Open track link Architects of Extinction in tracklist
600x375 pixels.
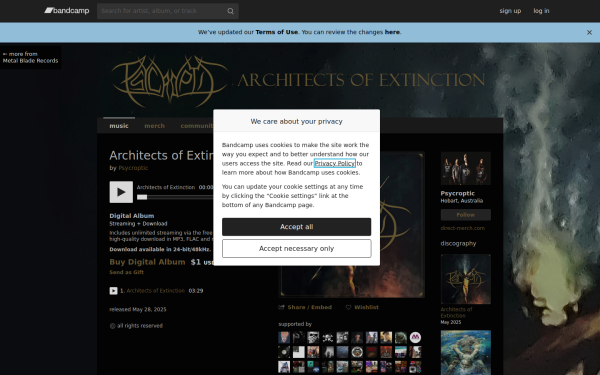[x=156, y=291]
